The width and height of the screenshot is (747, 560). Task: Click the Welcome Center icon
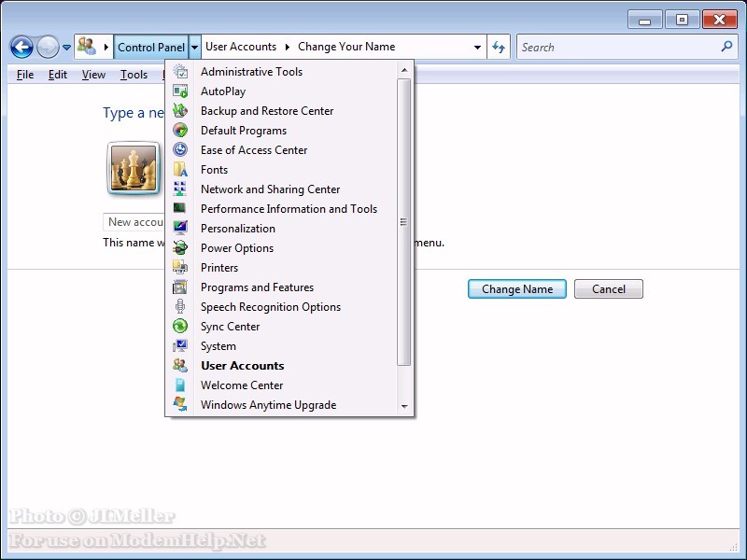180,385
